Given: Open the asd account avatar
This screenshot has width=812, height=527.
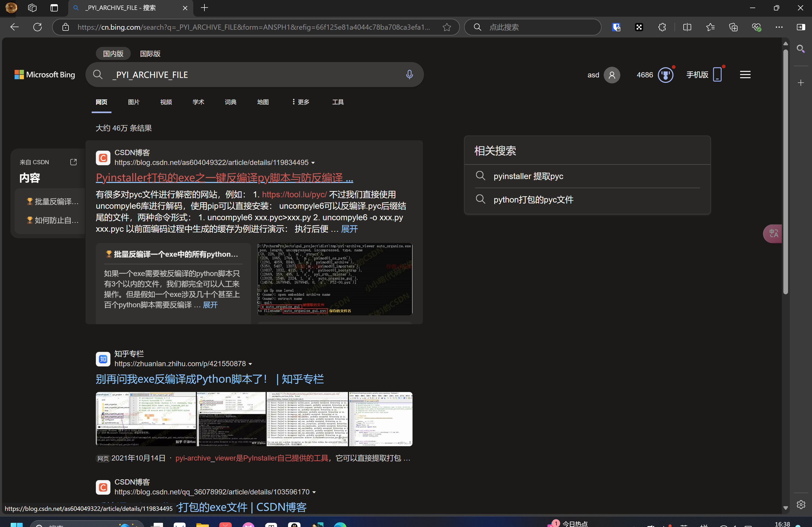Looking at the screenshot, I should 612,75.
